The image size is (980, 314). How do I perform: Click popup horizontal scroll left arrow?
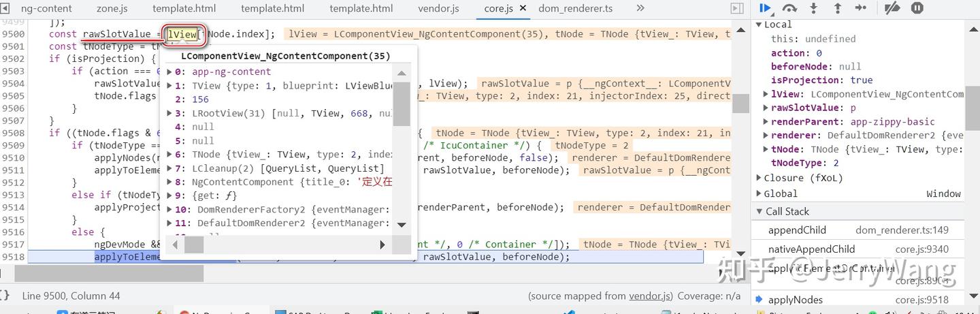point(174,245)
